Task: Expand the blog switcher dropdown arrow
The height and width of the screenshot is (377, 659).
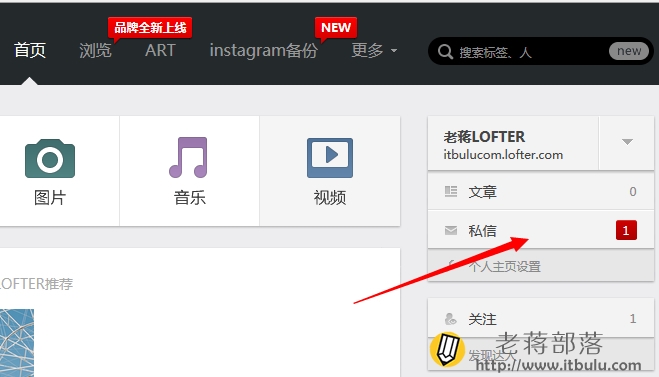Action: click(x=627, y=142)
